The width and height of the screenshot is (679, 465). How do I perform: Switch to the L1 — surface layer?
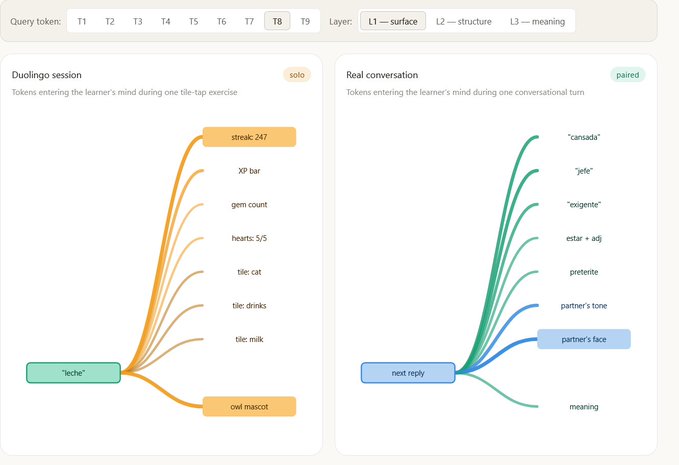pos(393,21)
